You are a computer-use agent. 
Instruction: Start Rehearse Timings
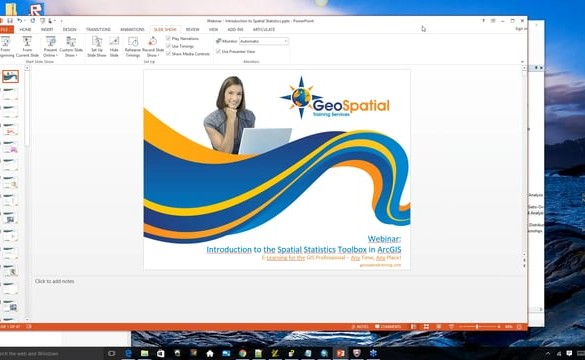click(x=132, y=47)
